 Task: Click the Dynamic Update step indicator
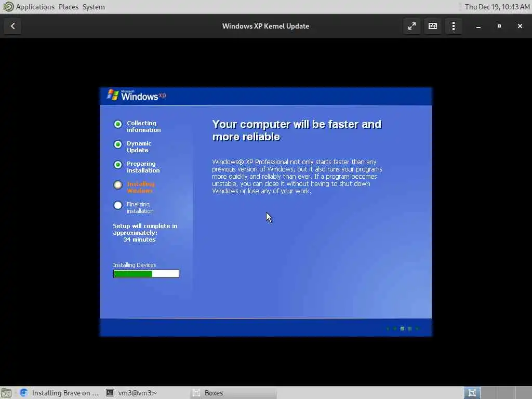point(118,144)
